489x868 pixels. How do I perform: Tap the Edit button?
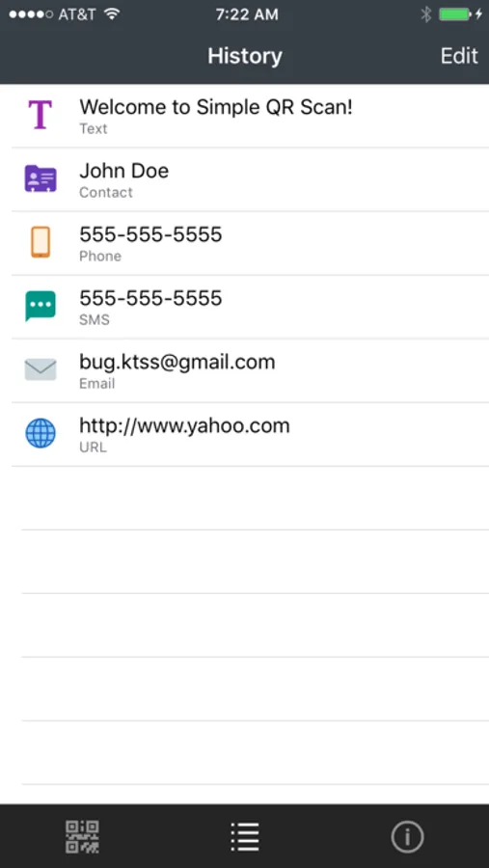tap(459, 56)
